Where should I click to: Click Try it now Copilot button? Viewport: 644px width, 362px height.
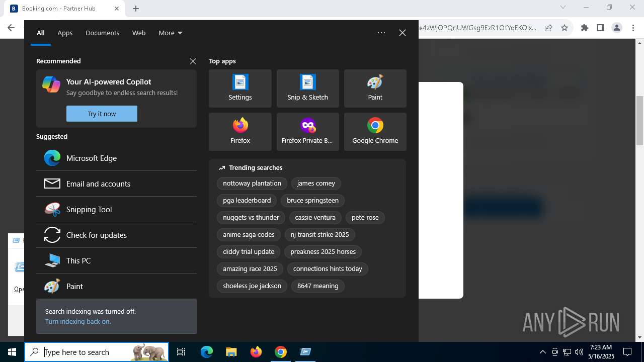pos(102,114)
